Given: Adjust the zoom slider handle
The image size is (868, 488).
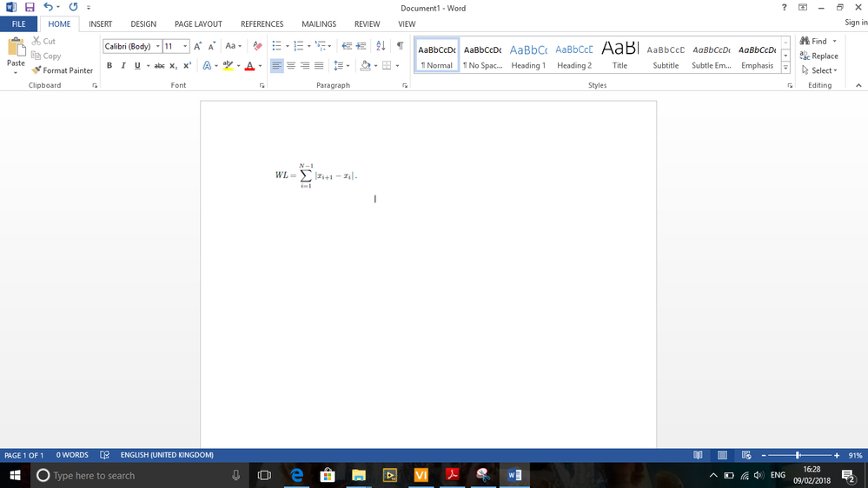Looking at the screenshot, I should 798,455.
